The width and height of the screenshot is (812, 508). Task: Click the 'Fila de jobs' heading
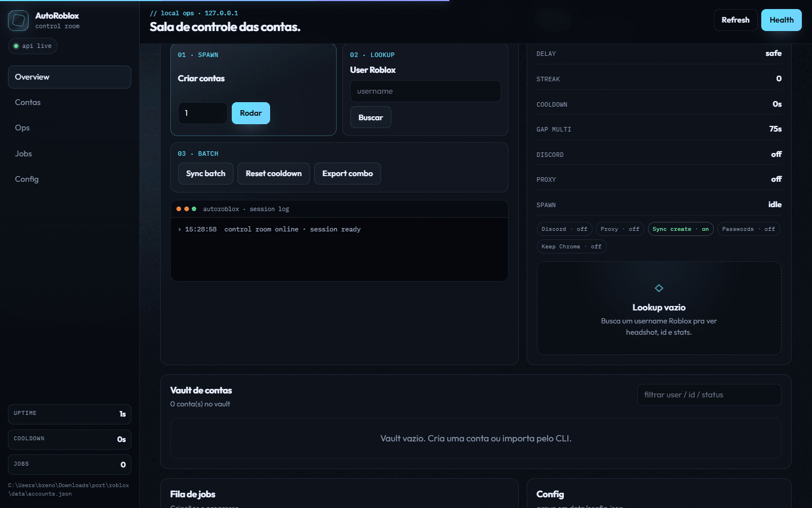click(x=193, y=494)
